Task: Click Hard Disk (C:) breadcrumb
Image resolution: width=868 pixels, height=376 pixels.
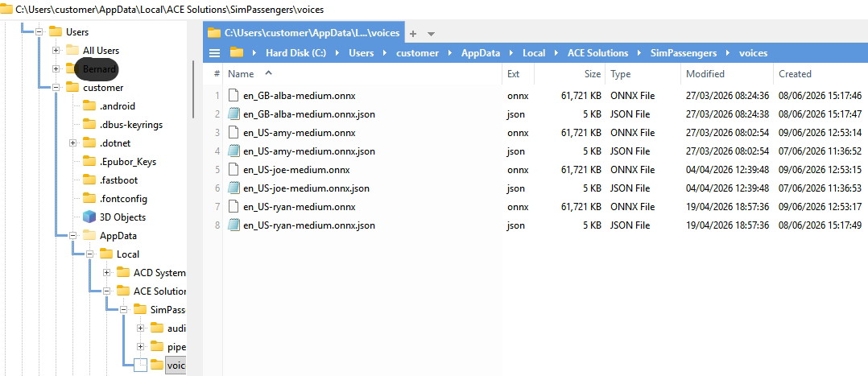Action: click(296, 53)
